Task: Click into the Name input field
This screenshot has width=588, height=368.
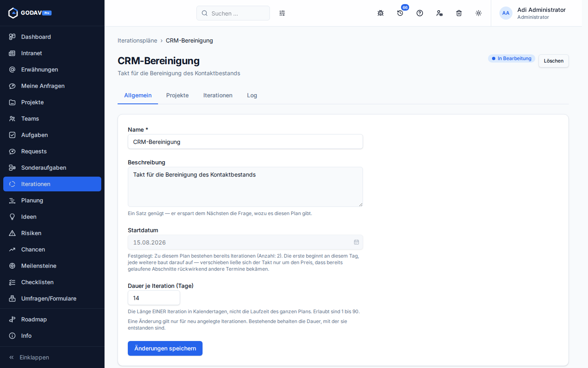Action: pyautogui.click(x=245, y=142)
